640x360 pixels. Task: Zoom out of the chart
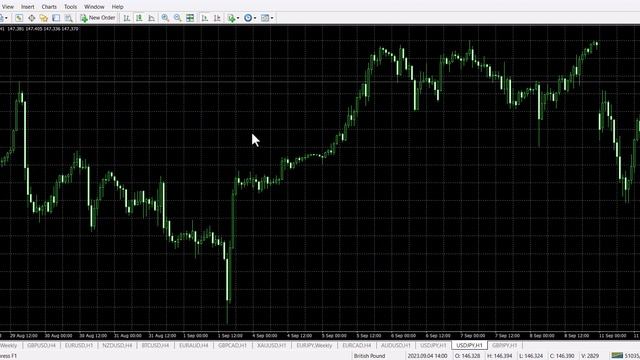(x=178, y=18)
